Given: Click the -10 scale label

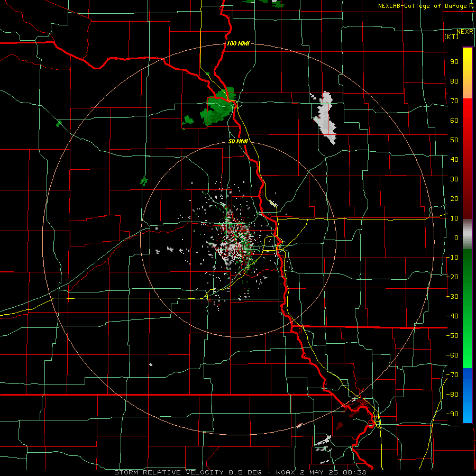Looking at the screenshot, I should pos(452,258).
